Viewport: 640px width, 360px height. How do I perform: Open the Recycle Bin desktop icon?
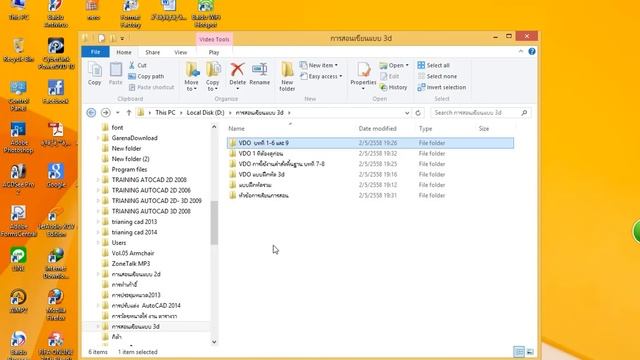point(18,50)
